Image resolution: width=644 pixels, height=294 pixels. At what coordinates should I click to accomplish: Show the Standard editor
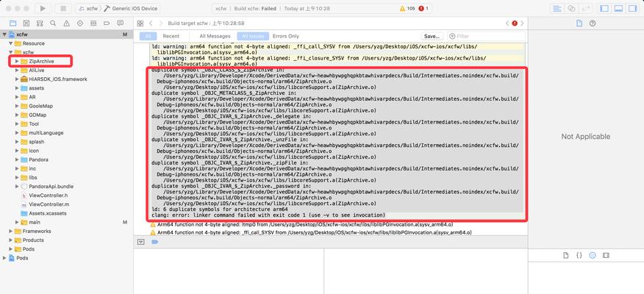(557, 8)
